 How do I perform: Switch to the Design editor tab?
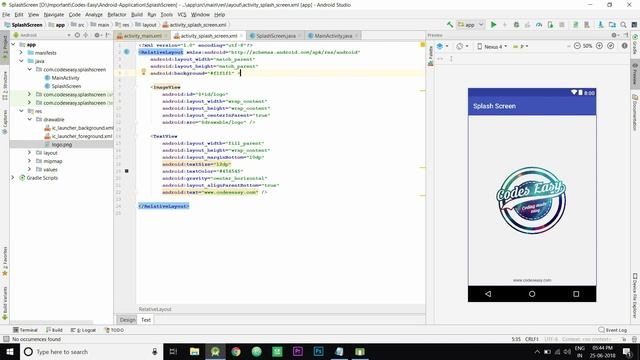point(127,320)
